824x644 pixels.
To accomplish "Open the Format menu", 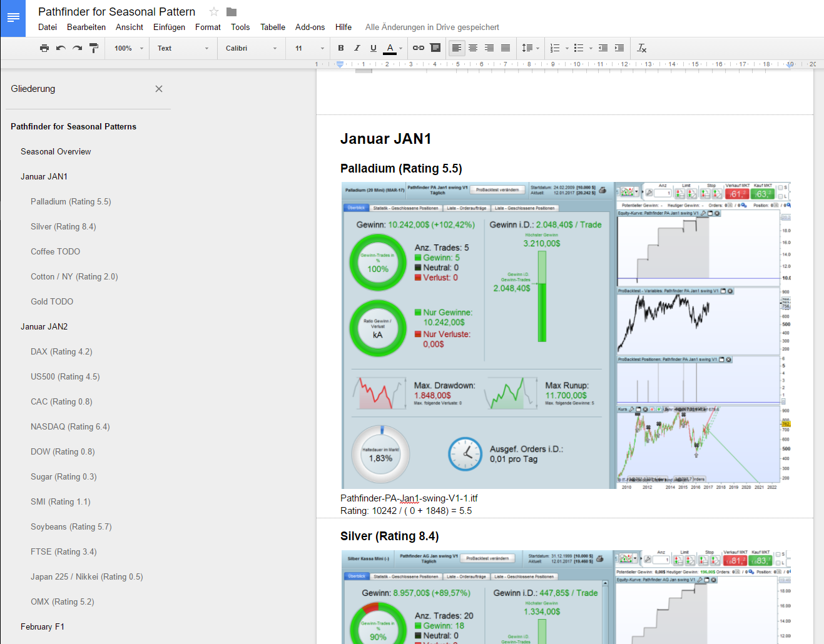I will pos(208,27).
